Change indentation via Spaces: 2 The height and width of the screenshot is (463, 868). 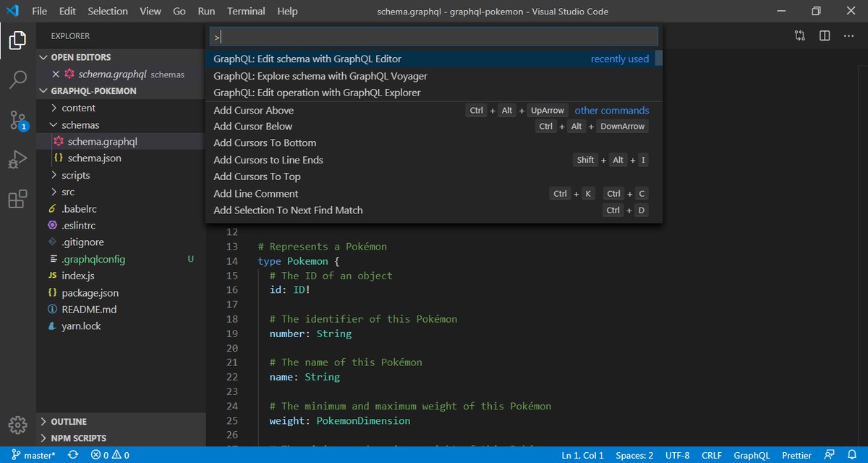634,456
